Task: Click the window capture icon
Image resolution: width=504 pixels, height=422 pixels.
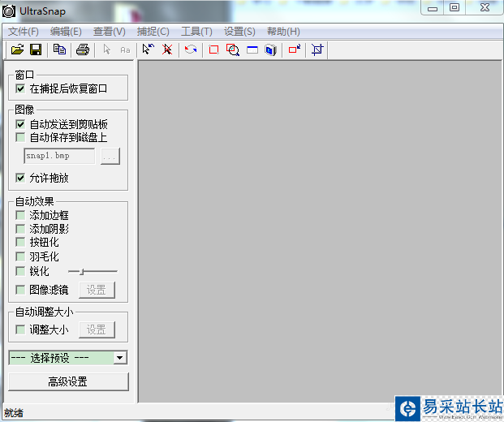Action: (252, 50)
